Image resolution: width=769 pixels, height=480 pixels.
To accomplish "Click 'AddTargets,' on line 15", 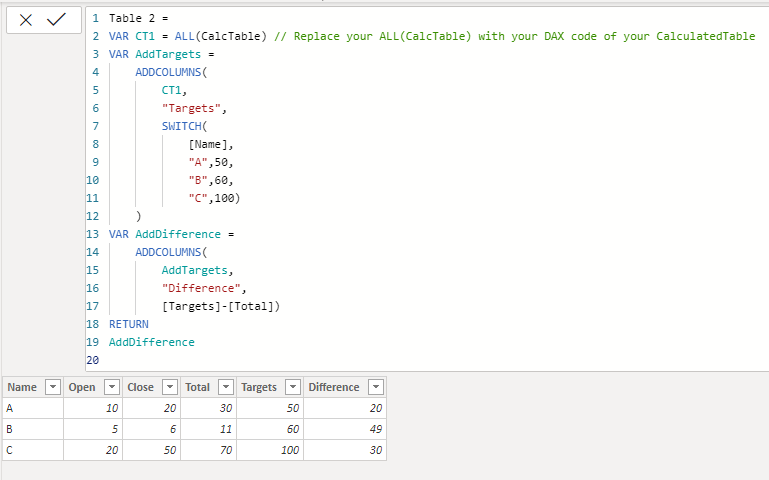I will tap(198, 271).
